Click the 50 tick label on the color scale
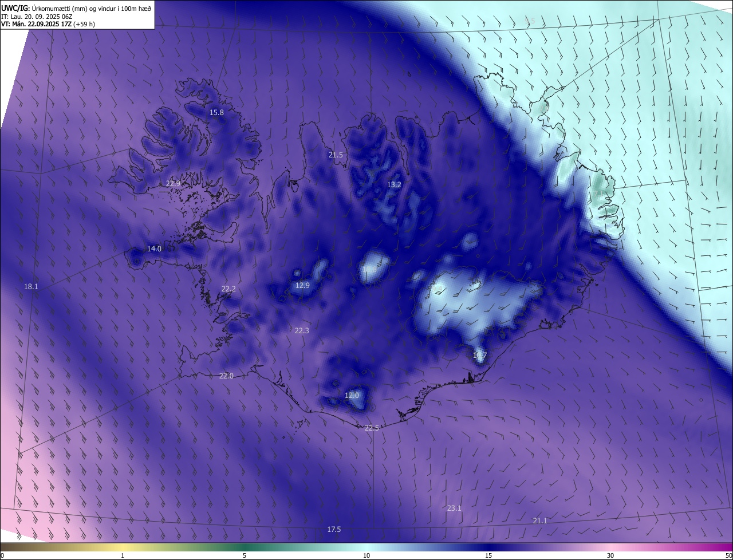Image resolution: width=733 pixels, height=560 pixels. pos(728,556)
